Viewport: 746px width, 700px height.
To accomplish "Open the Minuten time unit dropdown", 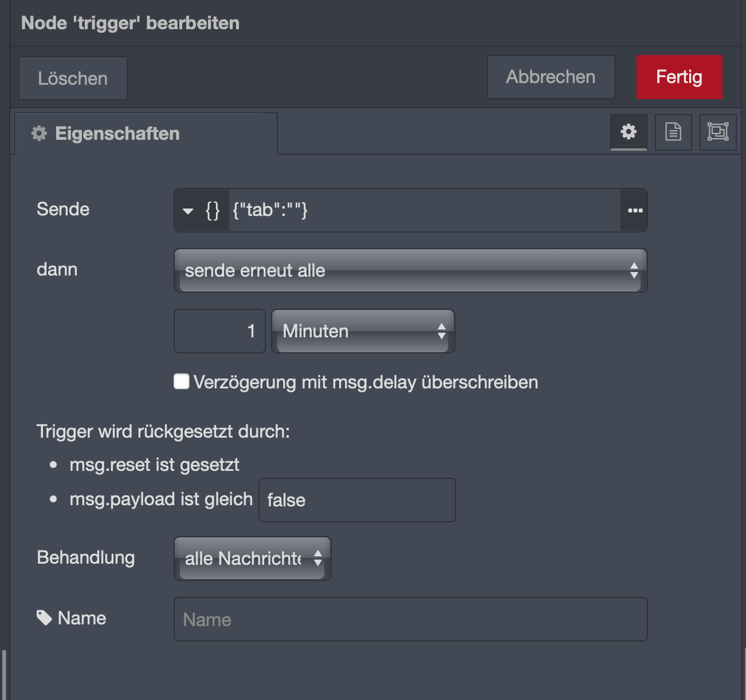I will pyautogui.click(x=363, y=331).
